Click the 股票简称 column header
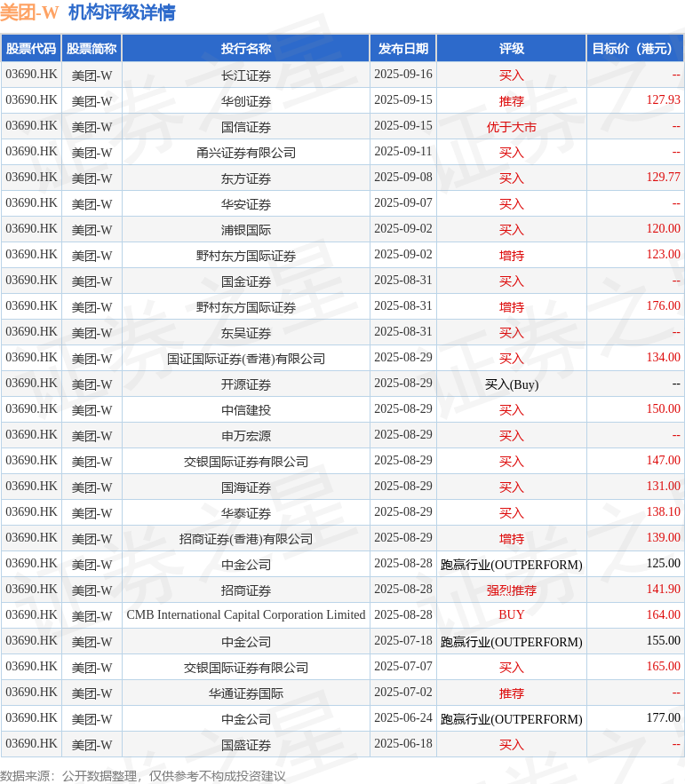 coord(92,49)
